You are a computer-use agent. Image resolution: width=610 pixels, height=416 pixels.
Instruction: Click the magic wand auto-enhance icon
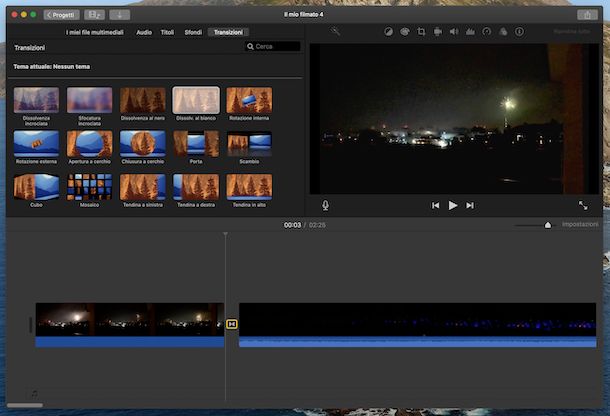335,31
